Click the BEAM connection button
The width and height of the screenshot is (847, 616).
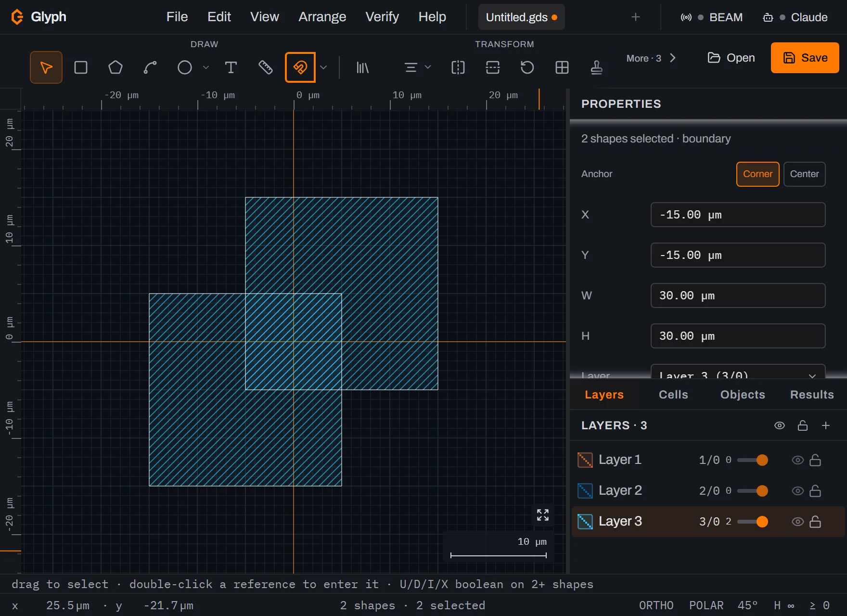tap(711, 17)
